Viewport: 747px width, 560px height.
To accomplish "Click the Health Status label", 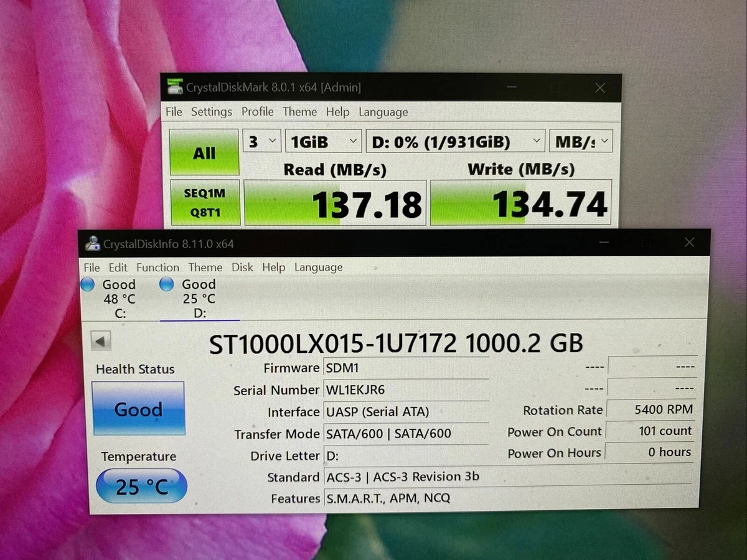I will 135,369.
